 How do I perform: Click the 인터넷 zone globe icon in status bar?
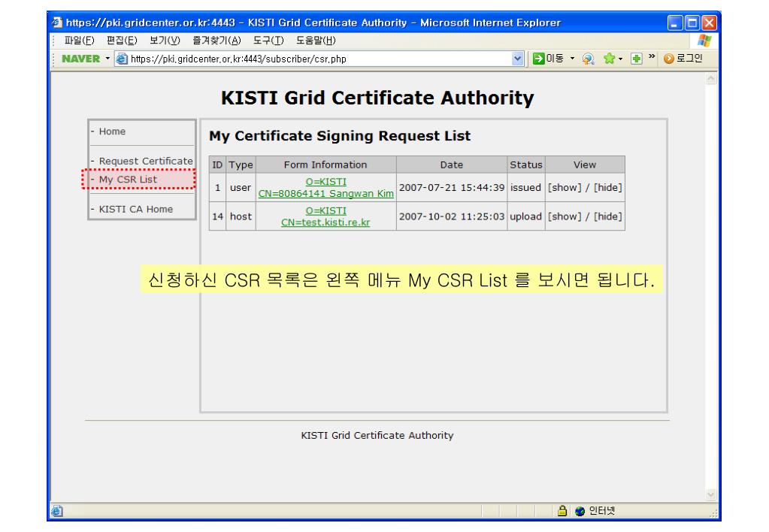coord(580,511)
